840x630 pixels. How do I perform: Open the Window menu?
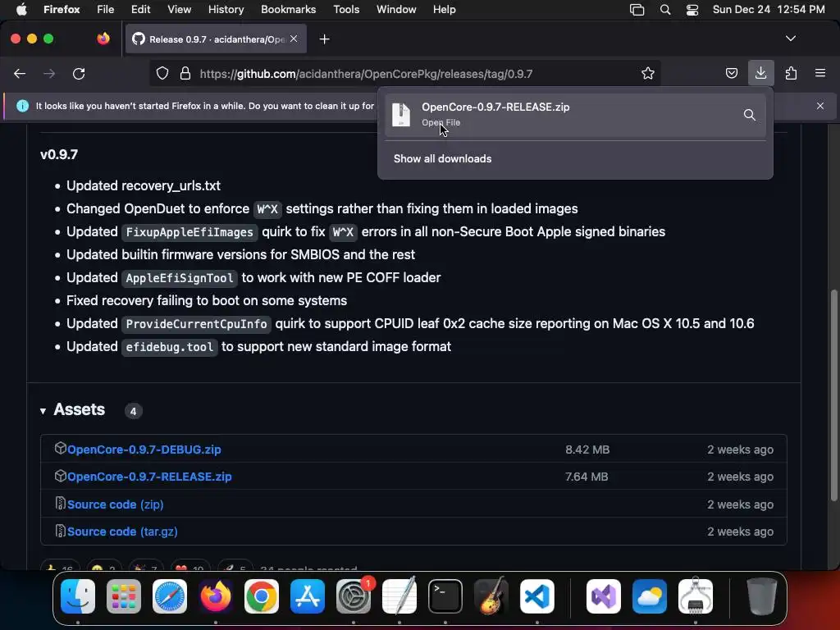[396, 9]
